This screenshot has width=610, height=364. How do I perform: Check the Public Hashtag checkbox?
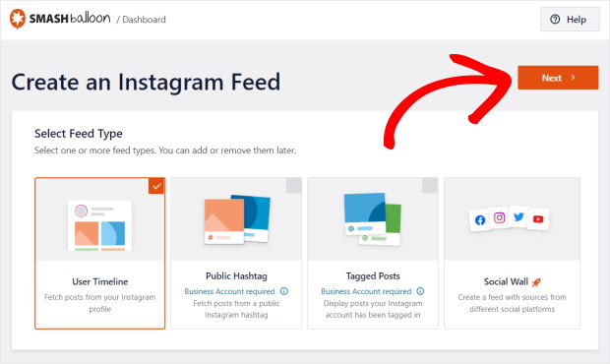point(294,186)
